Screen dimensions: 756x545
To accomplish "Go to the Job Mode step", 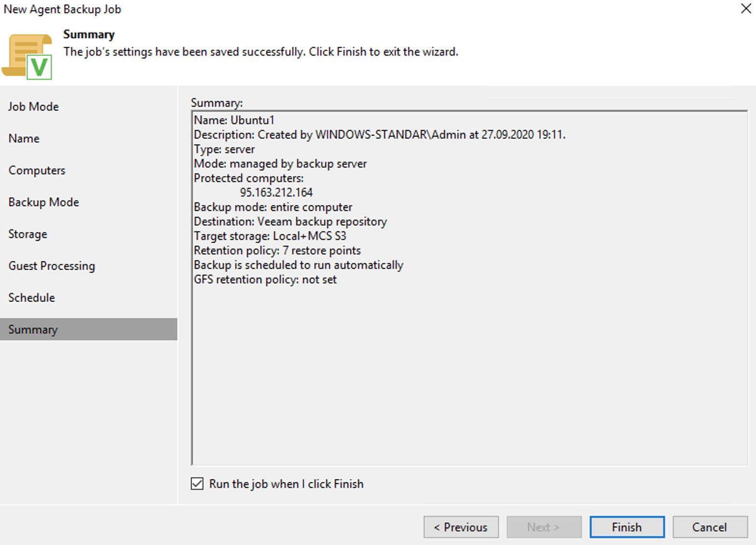I will 34,107.
